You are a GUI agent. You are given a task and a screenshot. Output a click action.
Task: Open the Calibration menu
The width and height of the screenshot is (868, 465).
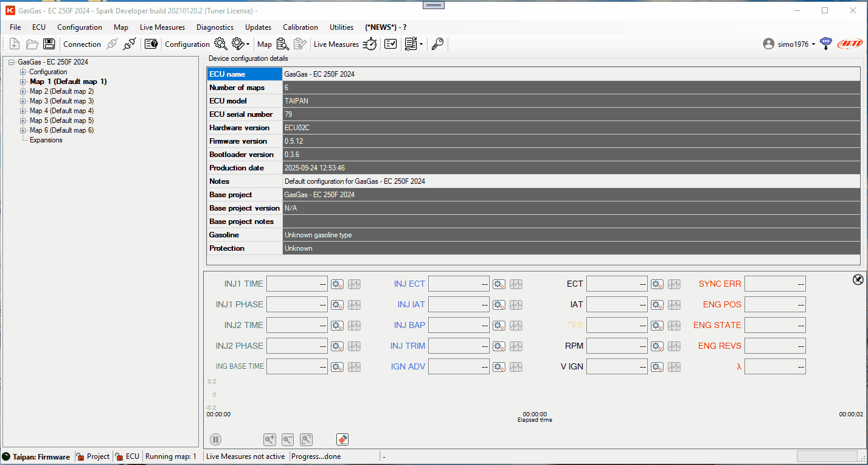pyautogui.click(x=300, y=27)
